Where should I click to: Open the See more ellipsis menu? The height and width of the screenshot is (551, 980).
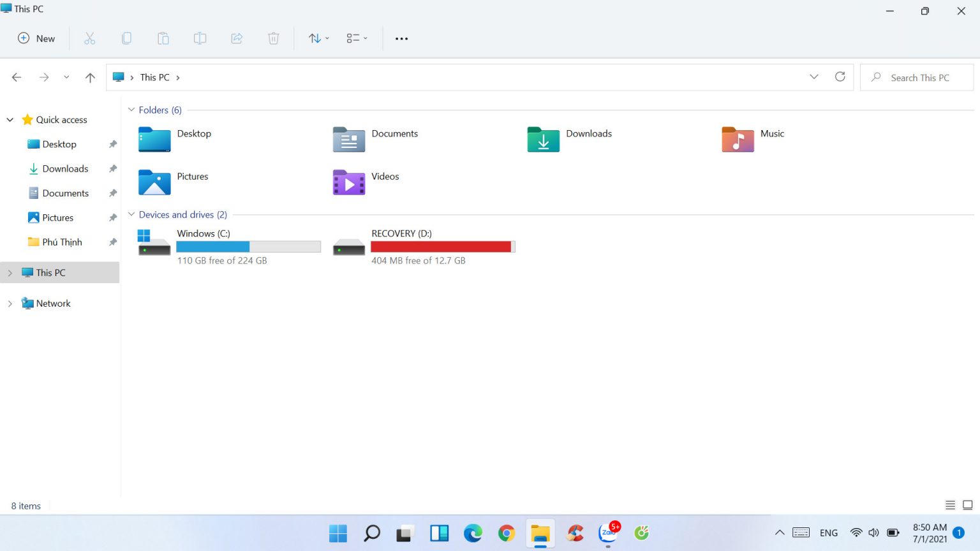point(401,38)
